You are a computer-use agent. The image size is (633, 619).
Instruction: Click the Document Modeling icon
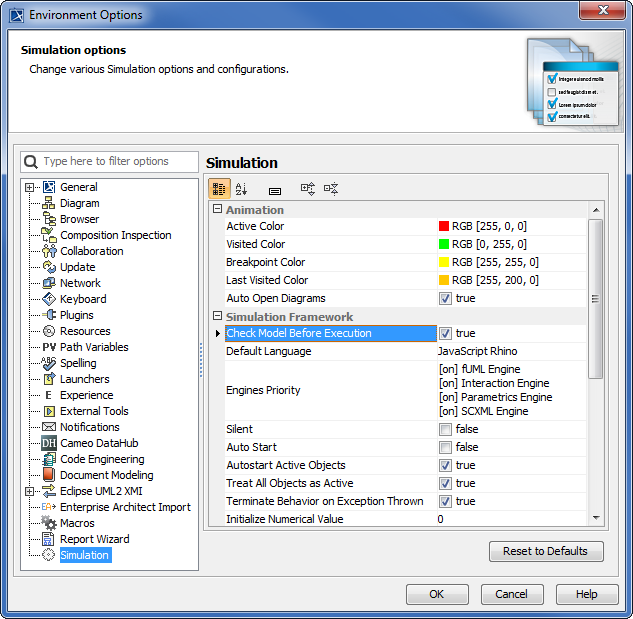click(x=49, y=475)
